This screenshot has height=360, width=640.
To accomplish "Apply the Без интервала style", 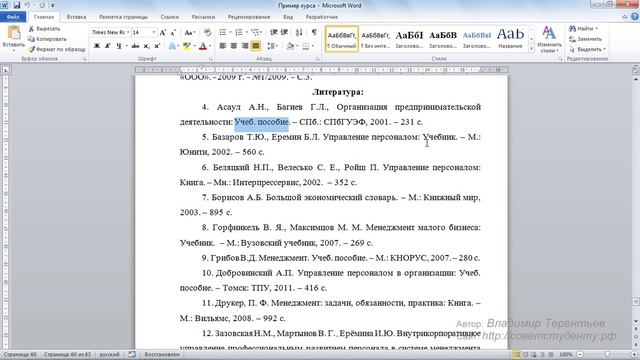I will [376, 39].
